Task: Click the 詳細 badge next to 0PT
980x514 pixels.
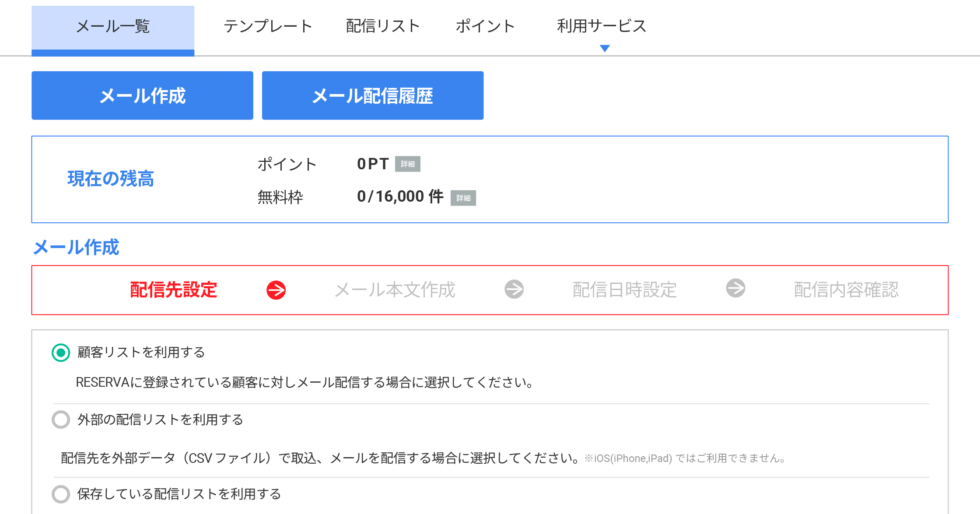Action: coord(407,164)
